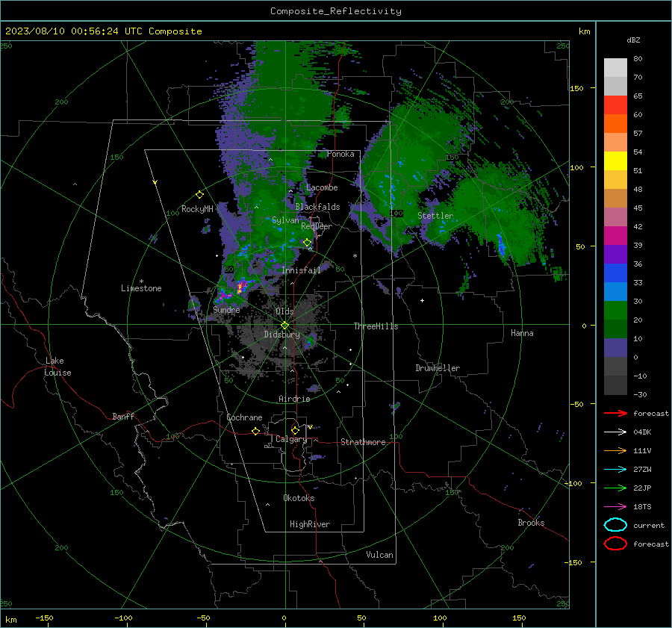This screenshot has height=628, width=672.
Task: Click the ThreeHills label
Action: point(376,326)
